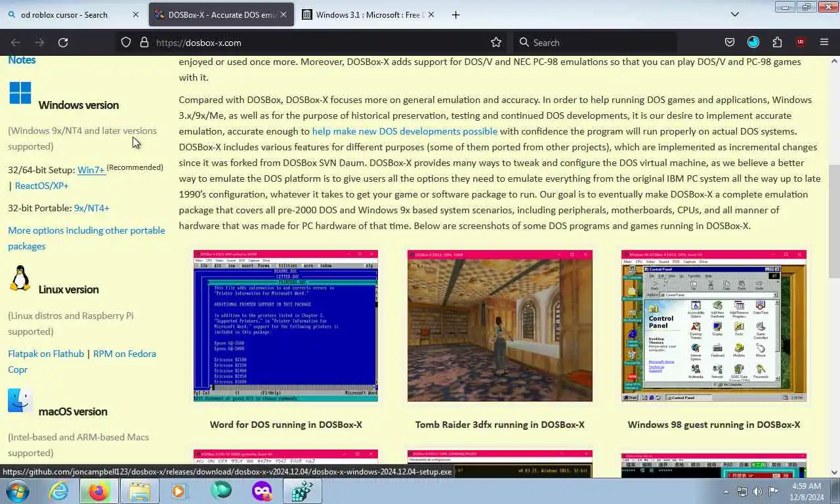The height and width of the screenshot is (504, 840).
Task: Click the checkered squares taskbar app icon
Action: (x=303, y=491)
